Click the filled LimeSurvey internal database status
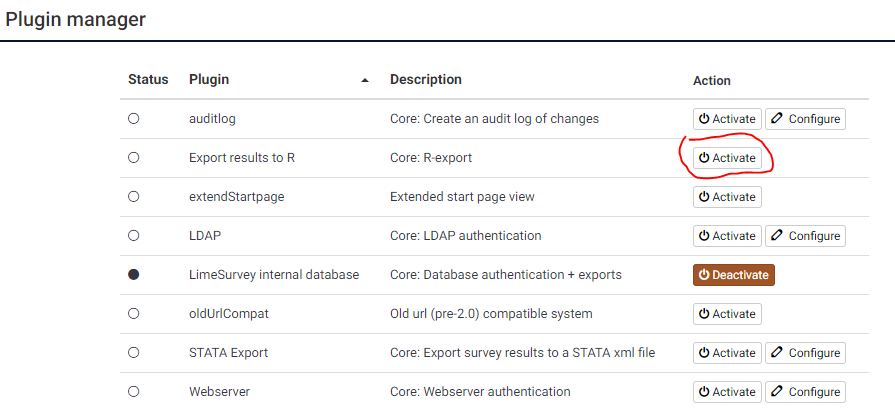 tap(134, 274)
